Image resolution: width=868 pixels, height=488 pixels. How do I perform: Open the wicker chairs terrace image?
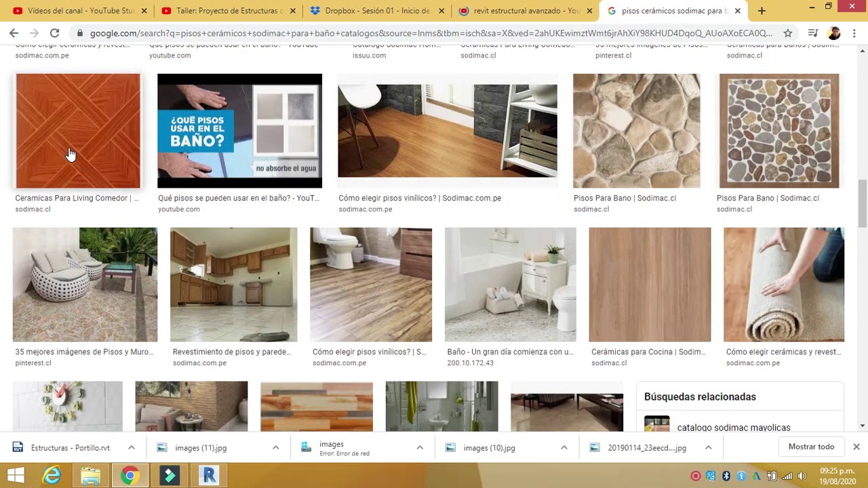point(85,285)
